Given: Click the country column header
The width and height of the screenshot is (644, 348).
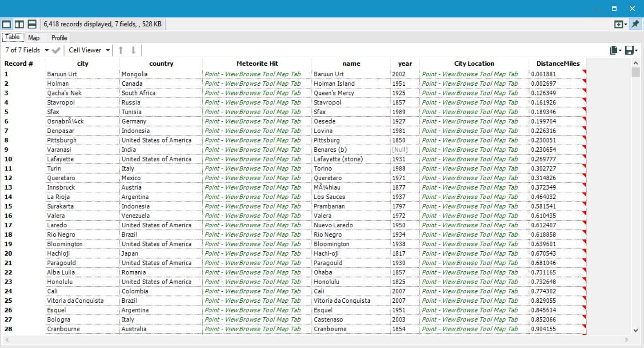Looking at the screenshot, I should click(x=161, y=63).
